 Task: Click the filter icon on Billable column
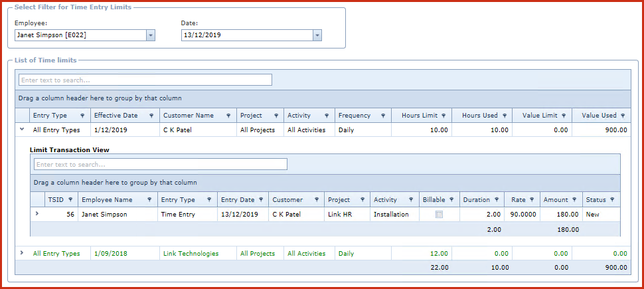[x=451, y=200]
